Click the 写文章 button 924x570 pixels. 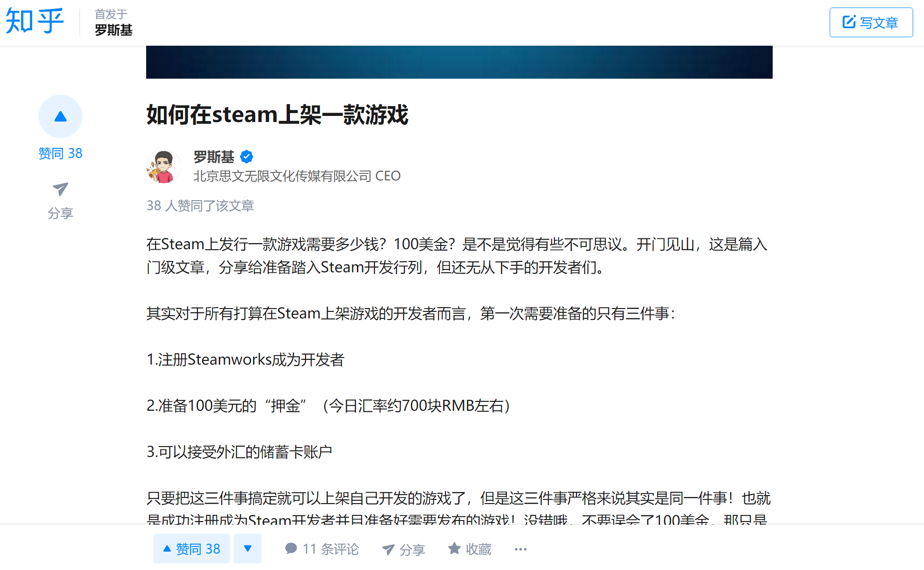(x=871, y=22)
